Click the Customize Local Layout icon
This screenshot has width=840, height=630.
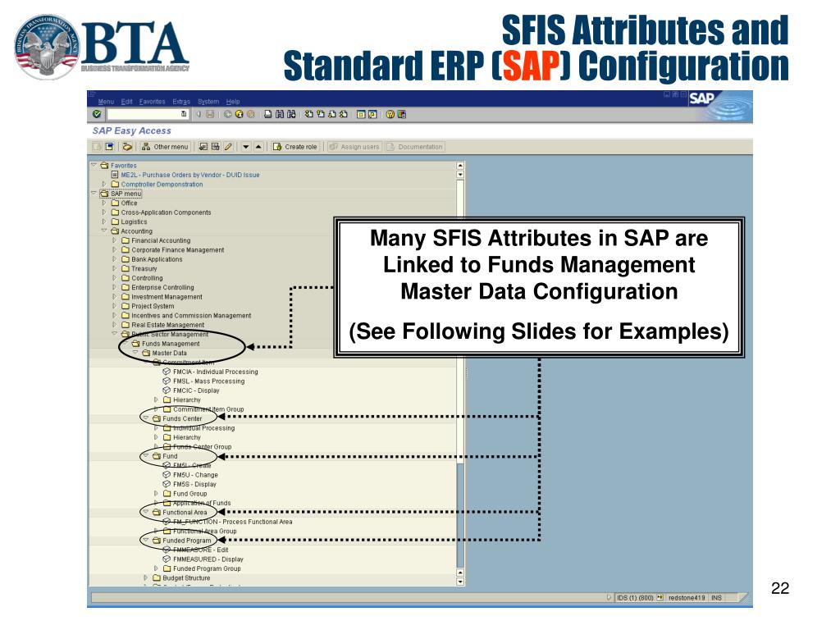pos(401,114)
